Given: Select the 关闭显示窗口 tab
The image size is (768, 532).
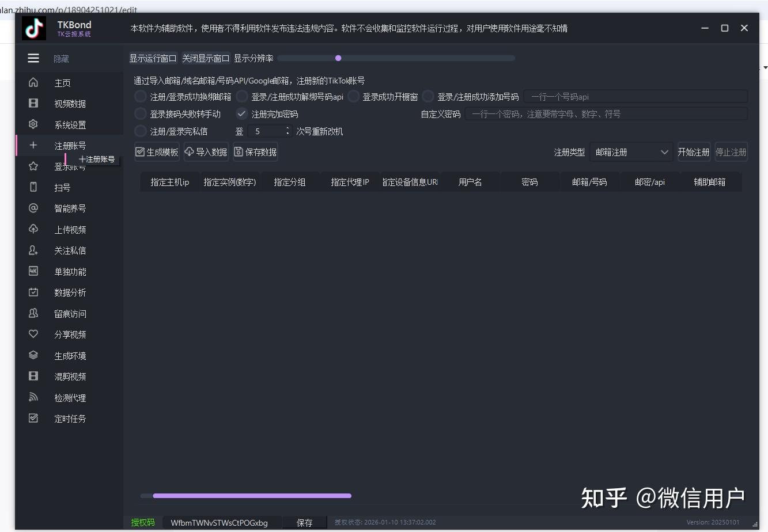Looking at the screenshot, I should click(x=206, y=58).
